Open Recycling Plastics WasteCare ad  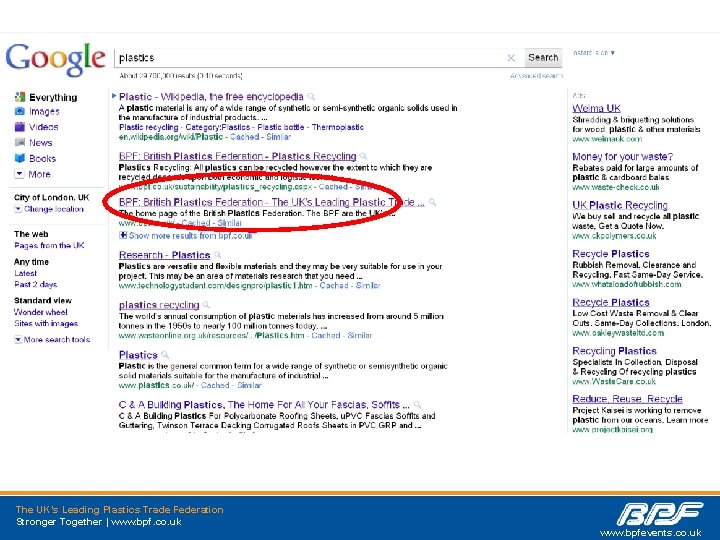(614, 351)
